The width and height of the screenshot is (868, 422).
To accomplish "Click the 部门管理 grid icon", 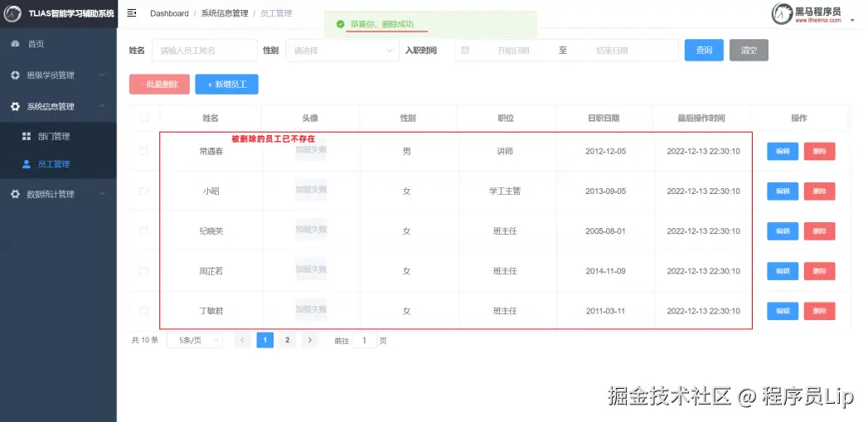I will 26,136.
